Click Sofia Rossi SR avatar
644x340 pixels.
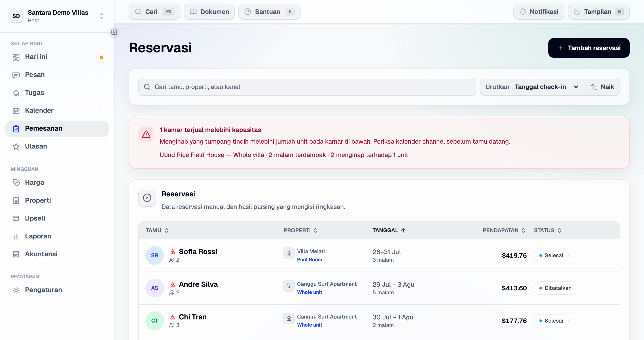[x=155, y=255]
